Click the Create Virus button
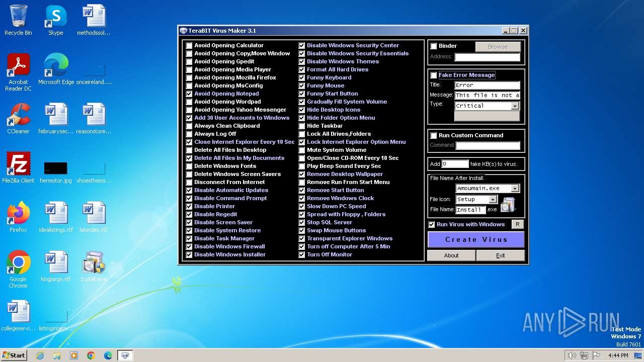The image size is (644, 362). coord(476,239)
